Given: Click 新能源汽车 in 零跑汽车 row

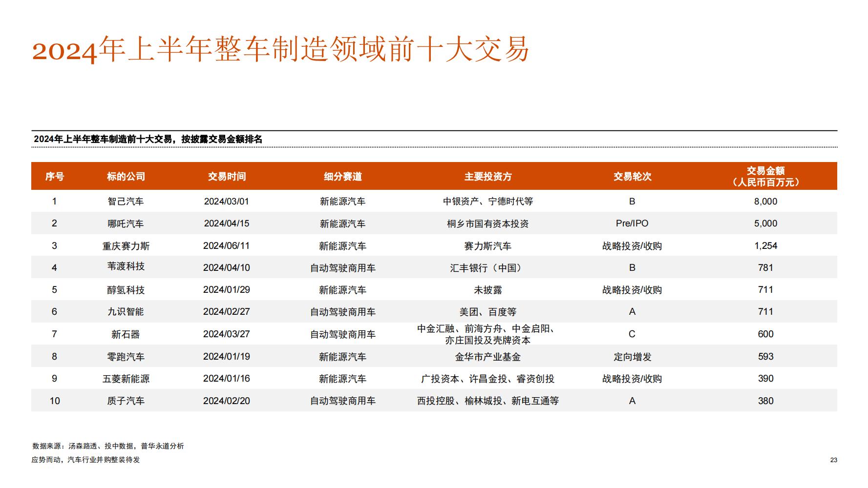Looking at the screenshot, I should click(343, 357).
